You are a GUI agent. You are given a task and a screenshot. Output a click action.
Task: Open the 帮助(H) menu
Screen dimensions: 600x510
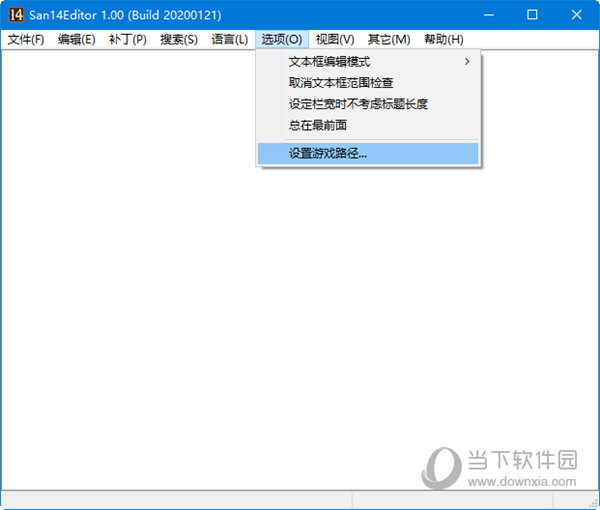(443, 39)
